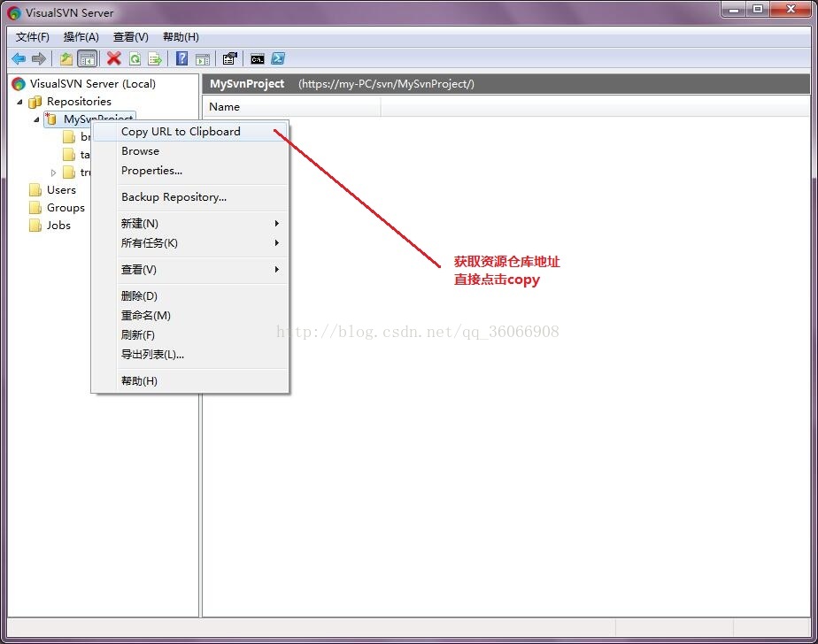Click the Users folder icon
The image size is (818, 644).
pyautogui.click(x=35, y=190)
